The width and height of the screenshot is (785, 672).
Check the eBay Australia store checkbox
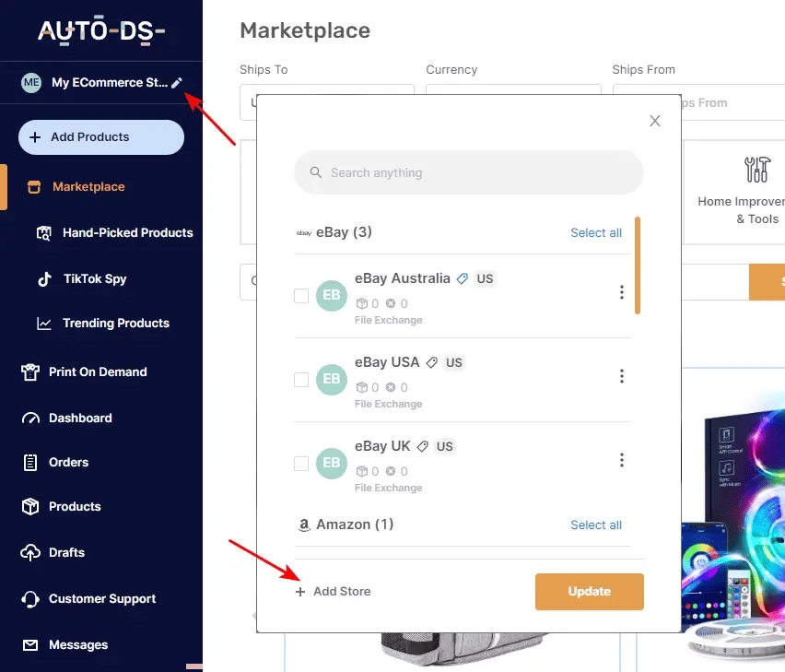pyautogui.click(x=301, y=296)
